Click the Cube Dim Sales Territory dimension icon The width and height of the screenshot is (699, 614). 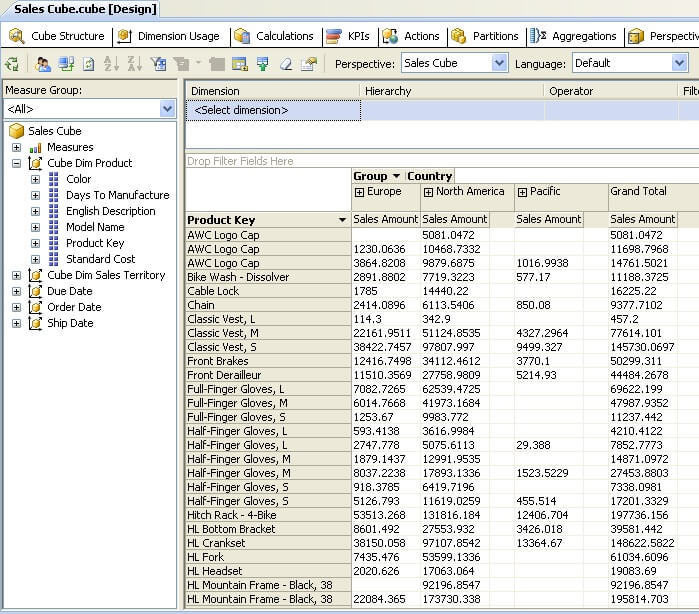pyautogui.click(x=35, y=275)
